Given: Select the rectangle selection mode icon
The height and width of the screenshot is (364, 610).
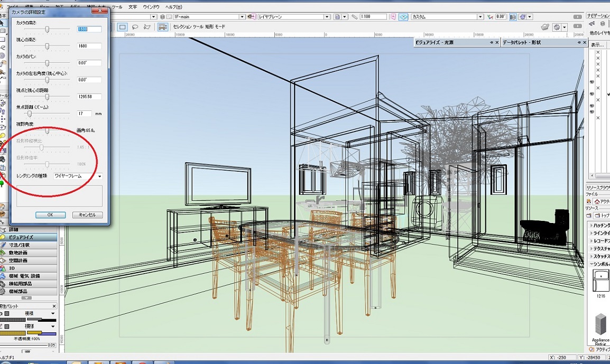Looking at the screenshot, I should click(123, 27).
